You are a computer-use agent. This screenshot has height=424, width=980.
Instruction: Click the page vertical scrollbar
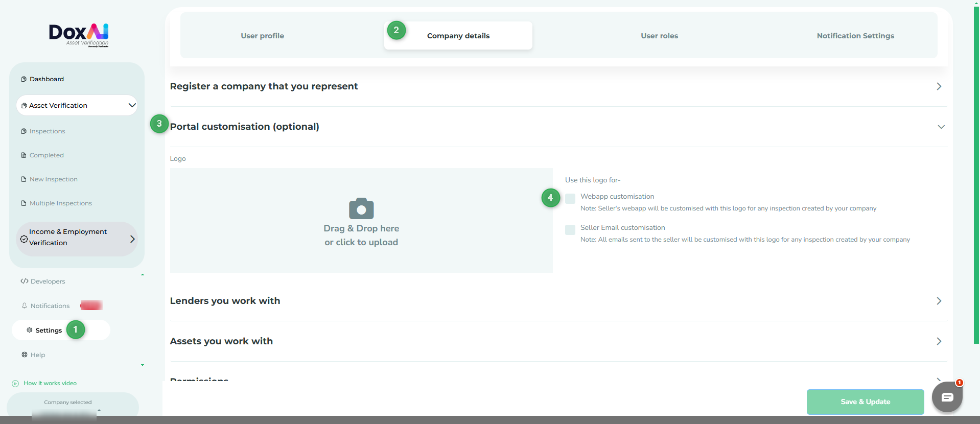976,174
